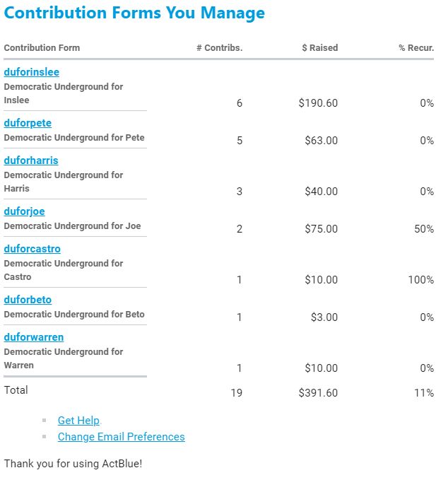Open Change Email Preferences
Viewport: 448px width, 480px height.
click(x=121, y=437)
